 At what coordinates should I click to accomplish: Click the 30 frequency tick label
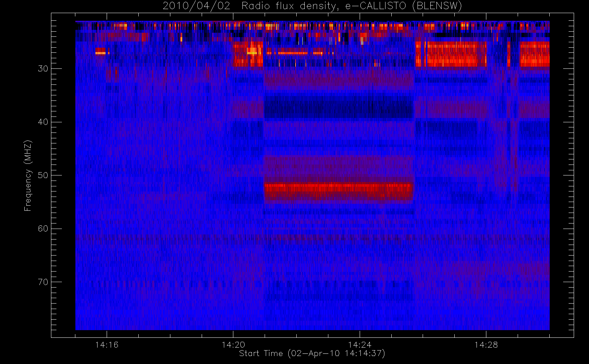[43, 68]
